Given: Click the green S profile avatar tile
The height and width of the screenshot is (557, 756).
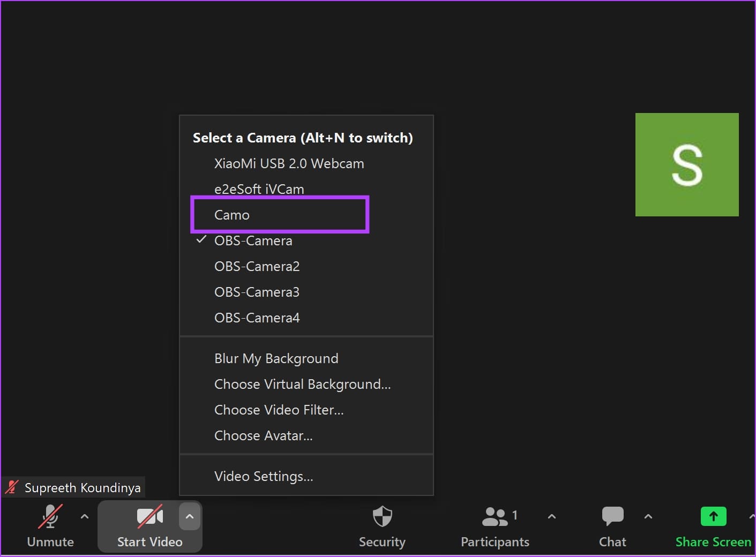Looking at the screenshot, I should pos(687,164).
